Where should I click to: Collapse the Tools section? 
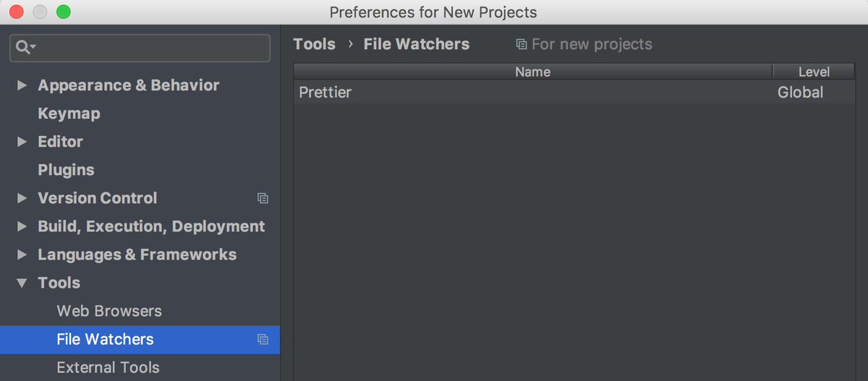[x=22, y=283]
